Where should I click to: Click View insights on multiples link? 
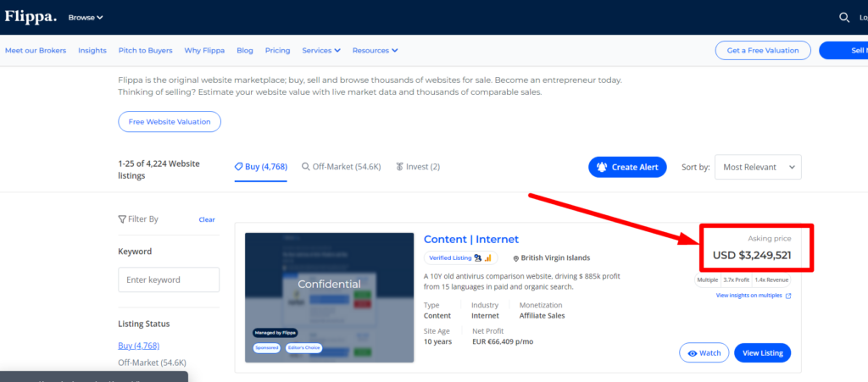[749, 296]
